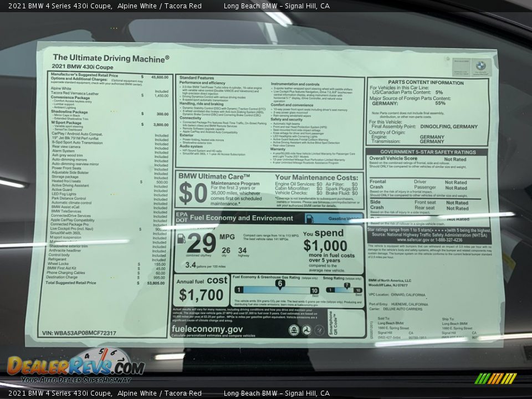Click the 'Shadowline Package' line
Viewport: 532px width, 399px height.
(70, 111)
